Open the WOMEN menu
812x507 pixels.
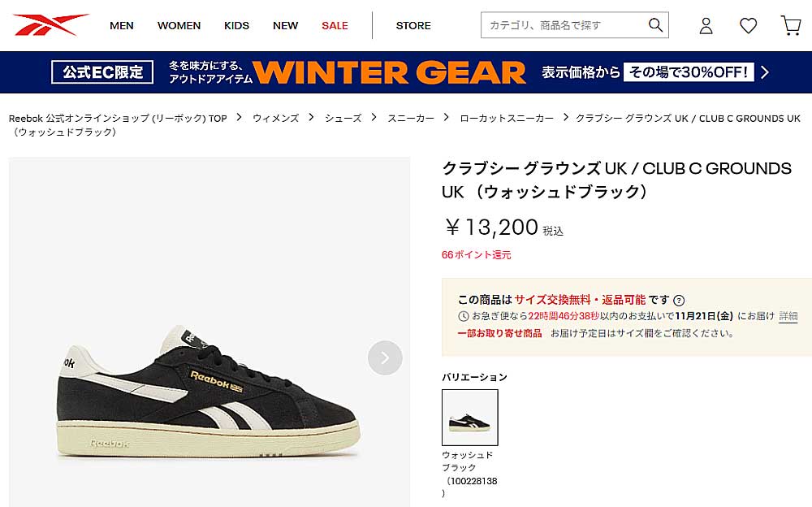179,25
